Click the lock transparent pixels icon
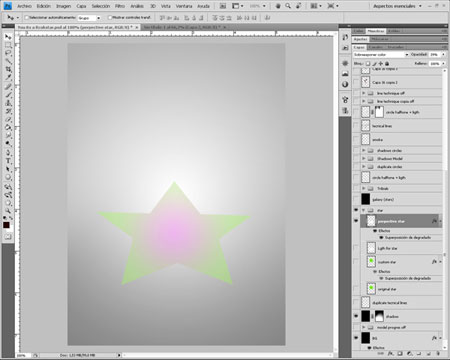The image size is (450, 360). pyautogui.click(x=368, y=63)
